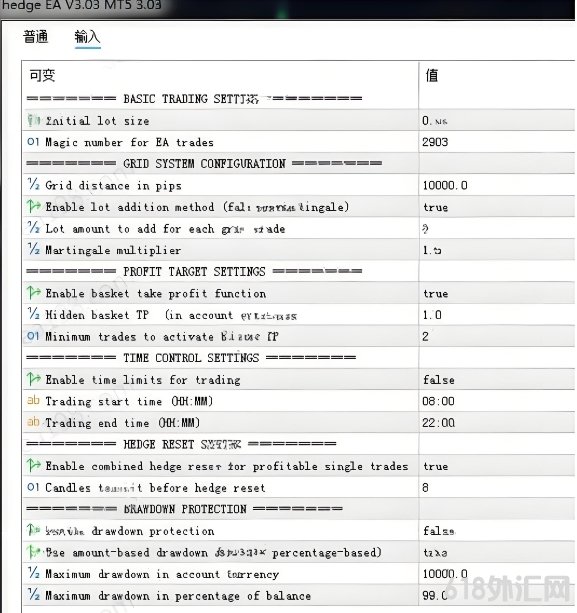Click the icon beside Hidden basket TP
577x613 pixels.
(34, 314)
